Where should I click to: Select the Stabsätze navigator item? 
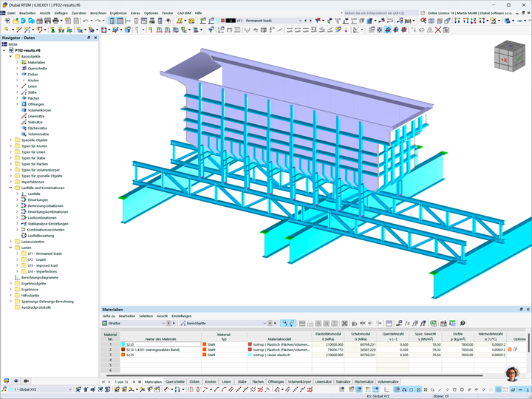35,122
